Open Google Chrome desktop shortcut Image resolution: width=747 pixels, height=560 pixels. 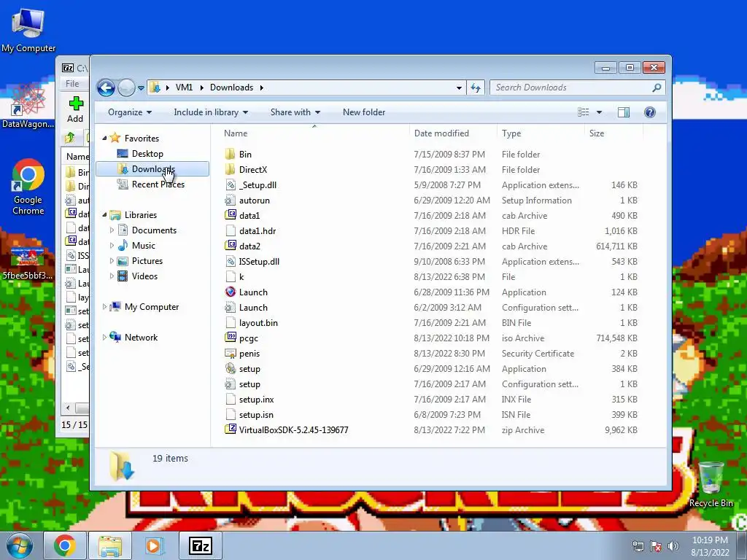(x=28, y=187)
